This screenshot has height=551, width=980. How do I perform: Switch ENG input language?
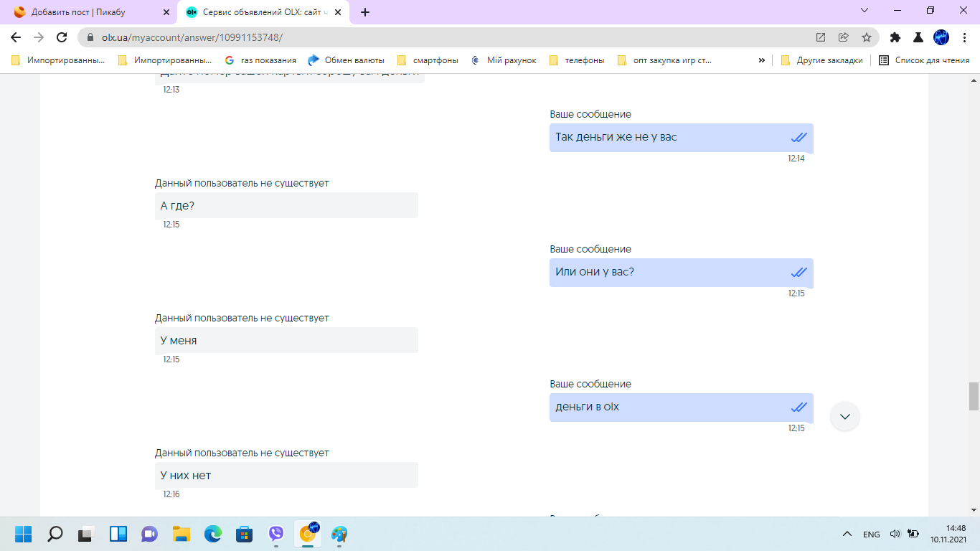[871, 534]
